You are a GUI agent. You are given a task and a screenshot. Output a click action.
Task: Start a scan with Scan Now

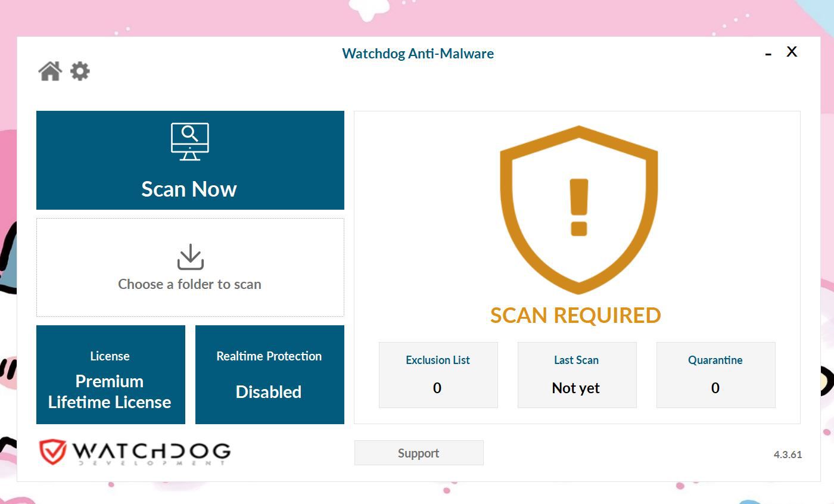coord(190,160)
